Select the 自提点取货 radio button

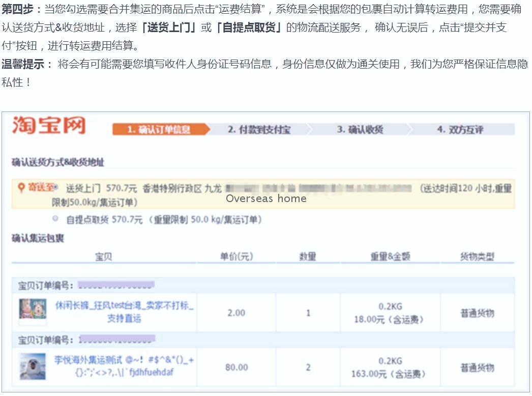(55, 218)
